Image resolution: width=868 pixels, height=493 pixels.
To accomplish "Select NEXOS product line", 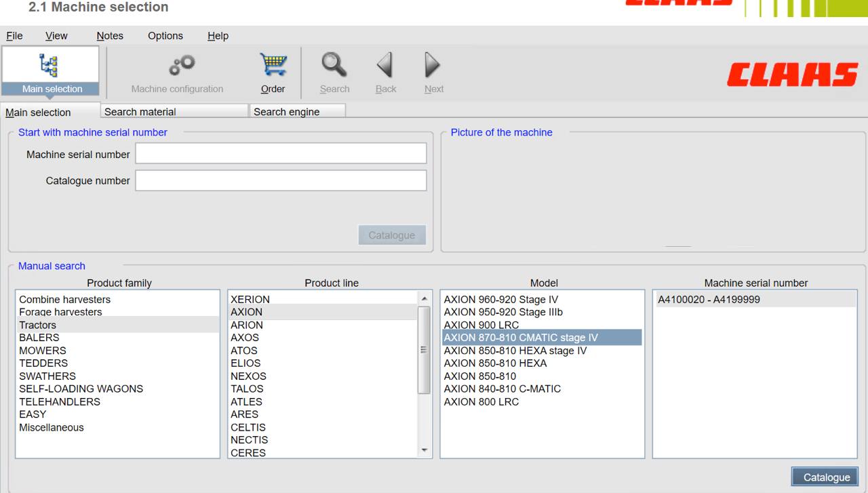I will click(x=323, y=376).
